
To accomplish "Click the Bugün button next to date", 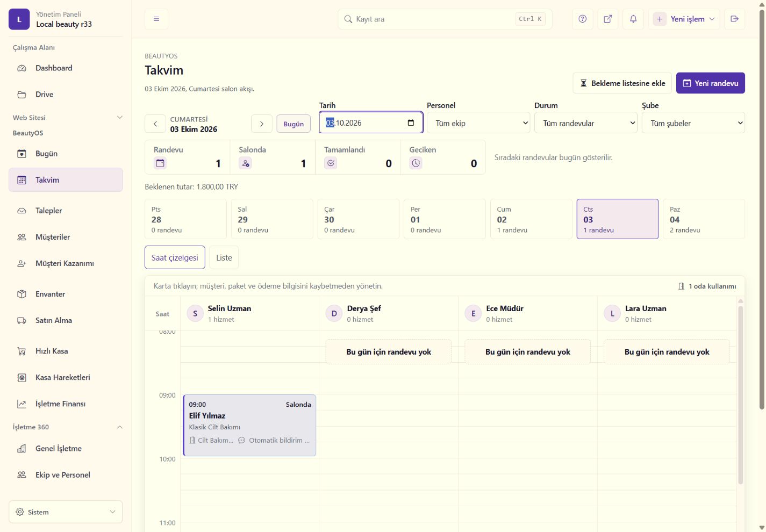I will 293,124.
